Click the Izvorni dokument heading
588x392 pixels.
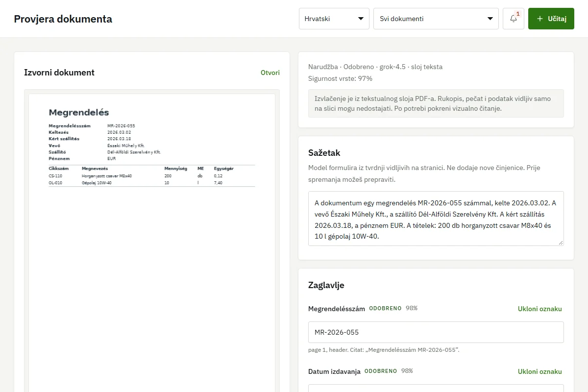[x=59, y=73]
